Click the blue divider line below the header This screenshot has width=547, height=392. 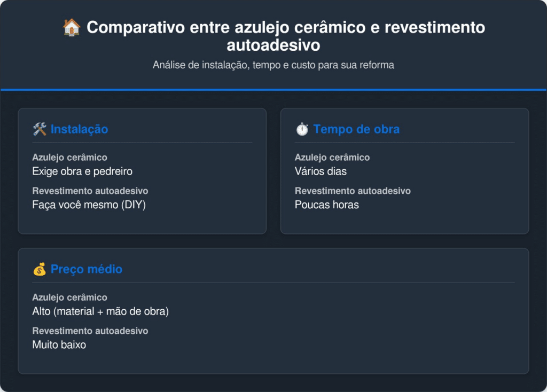pos(273,89)
